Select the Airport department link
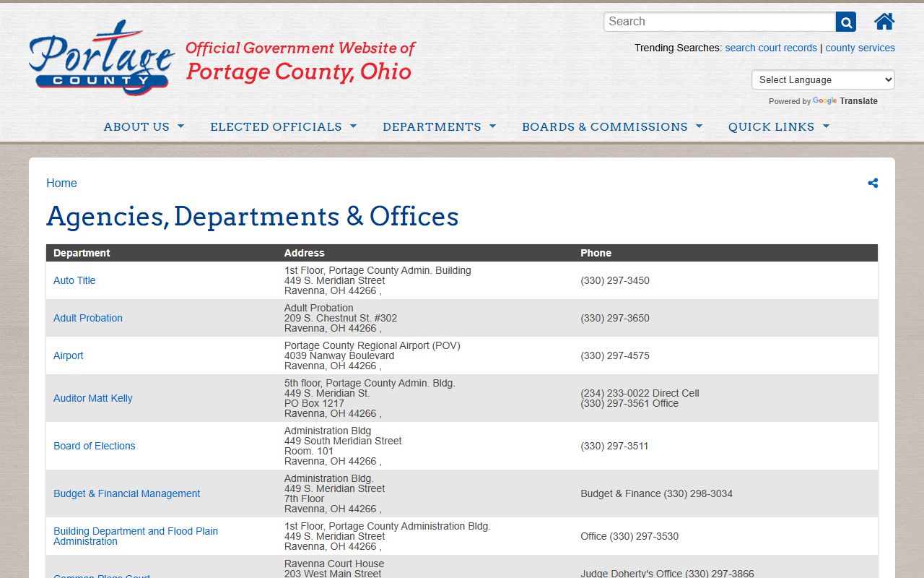This screenshot has width=924, height=578. click(x=69, y=355)
